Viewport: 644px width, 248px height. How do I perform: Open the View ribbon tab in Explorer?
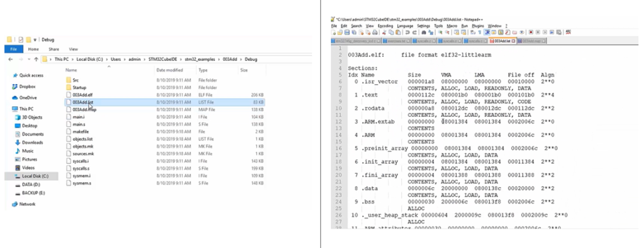[73, 49]
